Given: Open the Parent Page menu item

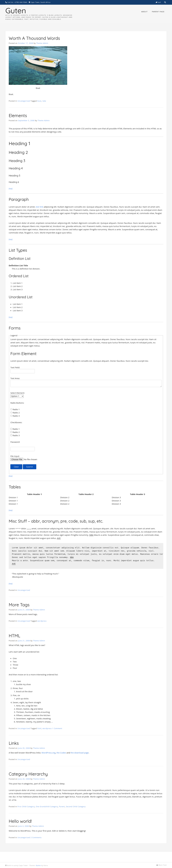Looking at the screenshot, I should [x=158, y=12].
